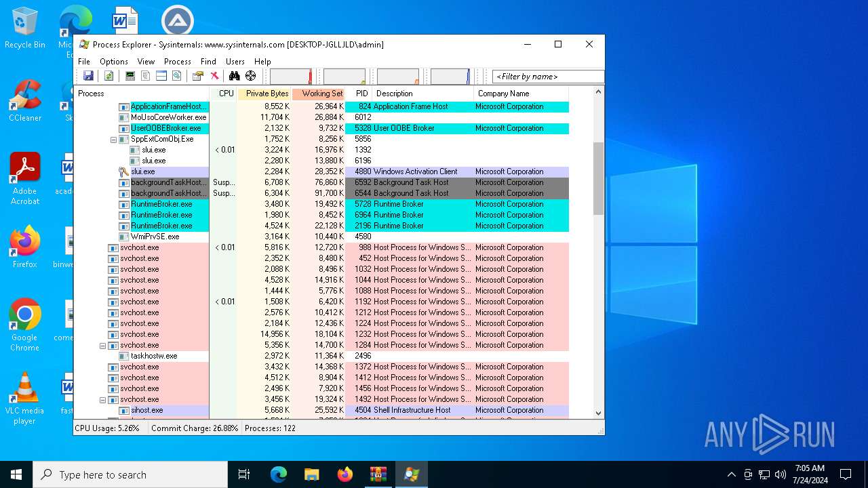Click the vertical scrollbar thumb in process list
Screen dimensions: 868x488
pyautogui.click(x=598, y=178)
